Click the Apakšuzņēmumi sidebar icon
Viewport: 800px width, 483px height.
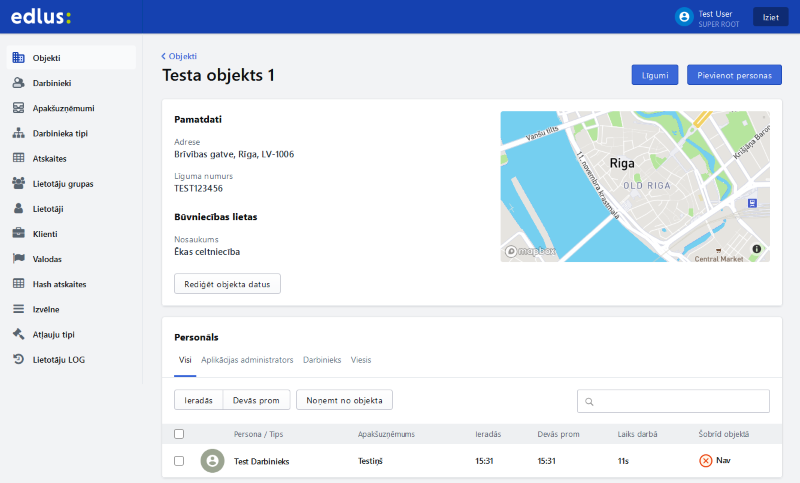coord(18,108)
